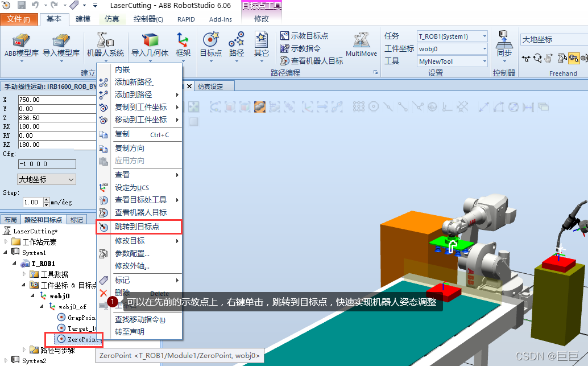Choose 跳转到目标点 from context menu
The height and width of the screenshot is (366, 588).
[139, 227]
